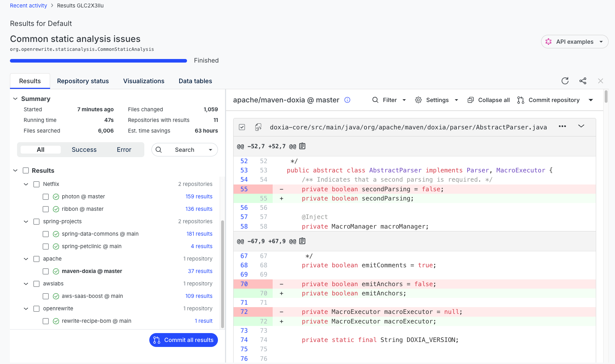Image resolution: width=615 pixels, height=364 pixels.
Task: Click the Settings gear icon
Action: 418,100
